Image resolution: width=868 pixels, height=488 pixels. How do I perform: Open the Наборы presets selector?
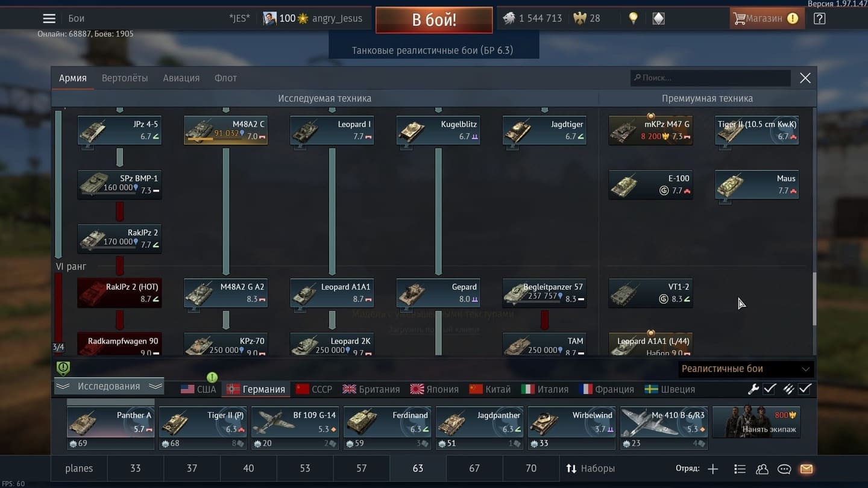(591, 469)
